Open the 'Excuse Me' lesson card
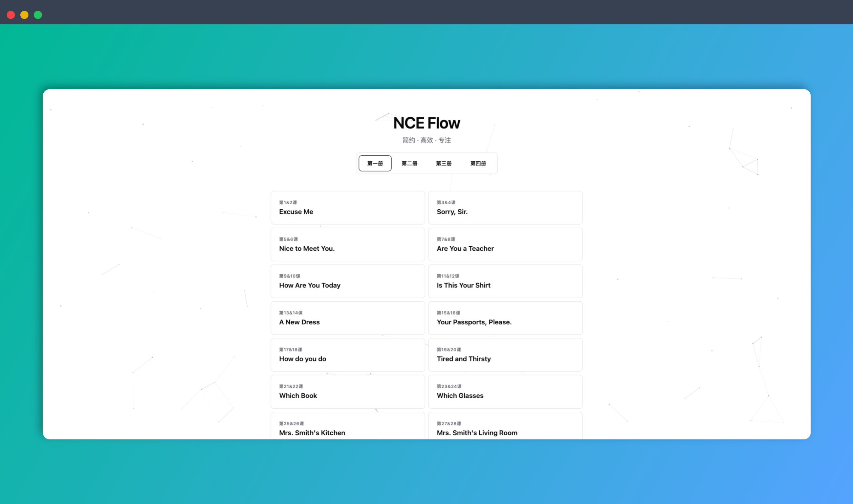 (348, 207)
